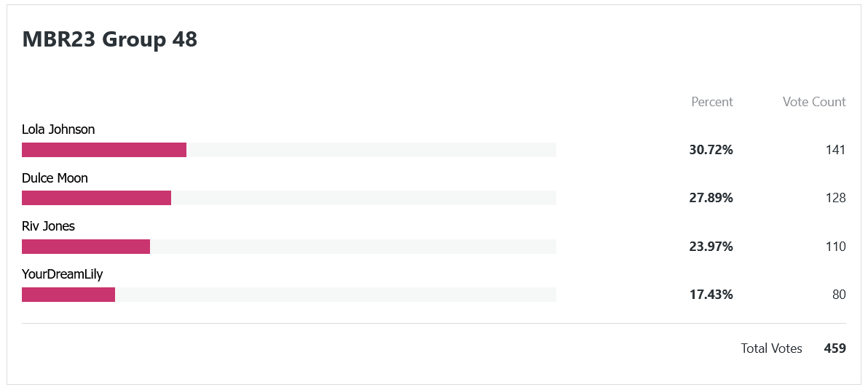Click Lola Johnson's pink progress bar
Viewport: 868px width, 387px height.
104,150
